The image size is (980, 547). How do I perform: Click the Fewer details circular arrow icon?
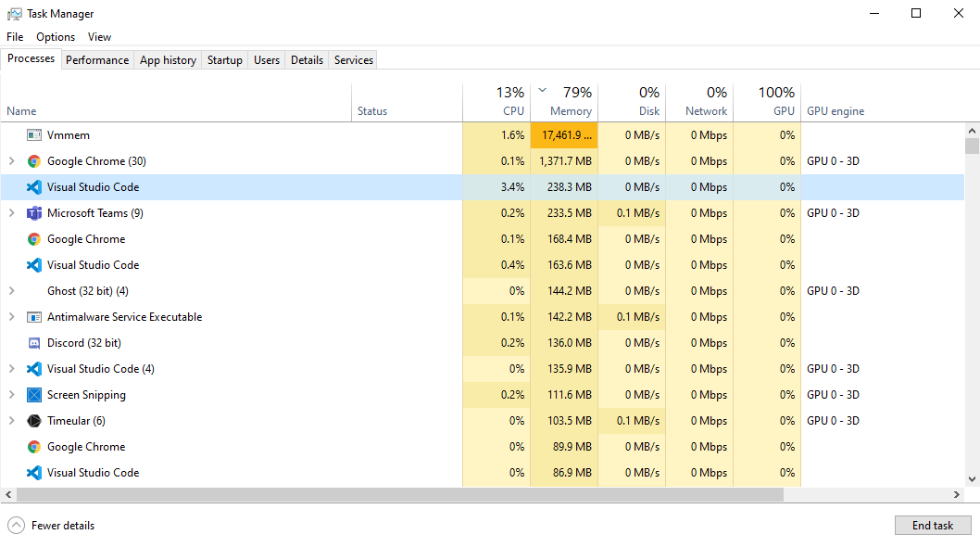tap(17, 525)
